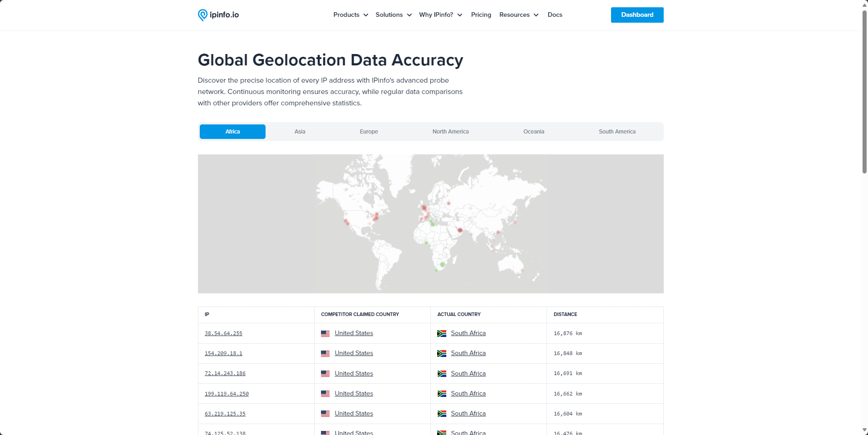Open details for IP 38.54.64.255
This screenshot has height=435, width=868.
(x=223, y=333)
